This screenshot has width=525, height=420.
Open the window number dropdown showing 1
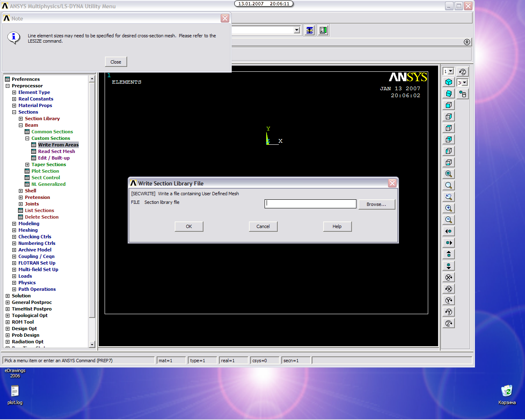click(x=451, y=71)
